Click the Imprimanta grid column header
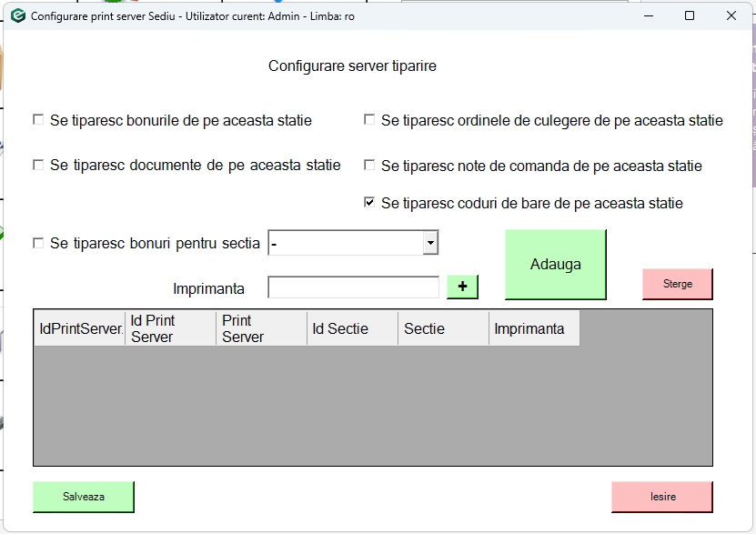This screenshot has width=756, height=534. coord(534,328)
